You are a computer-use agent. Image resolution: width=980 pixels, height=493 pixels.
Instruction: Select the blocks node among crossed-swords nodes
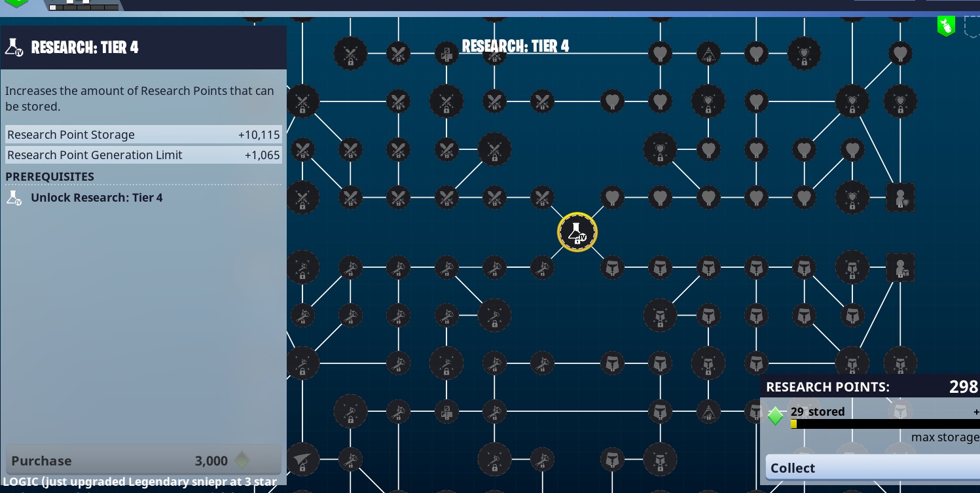[446, 53]
